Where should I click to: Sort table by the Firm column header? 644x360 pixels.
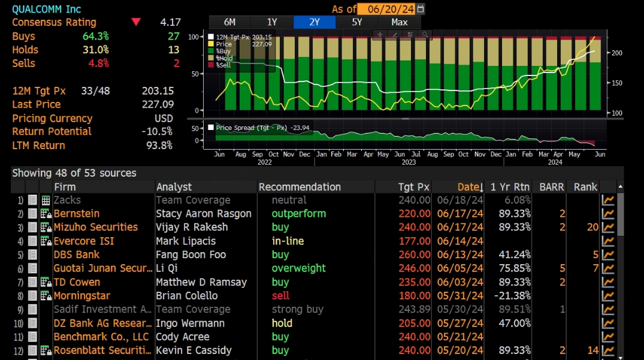(104, 187)
